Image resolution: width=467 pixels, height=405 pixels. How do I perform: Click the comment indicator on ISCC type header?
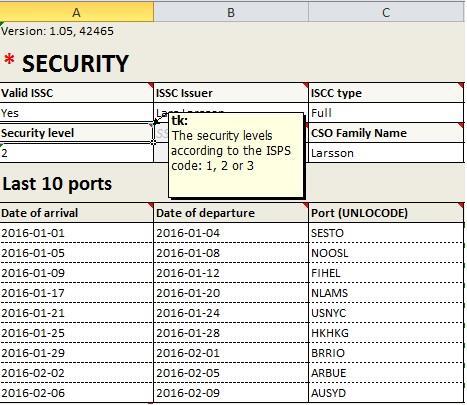[461, 85]
